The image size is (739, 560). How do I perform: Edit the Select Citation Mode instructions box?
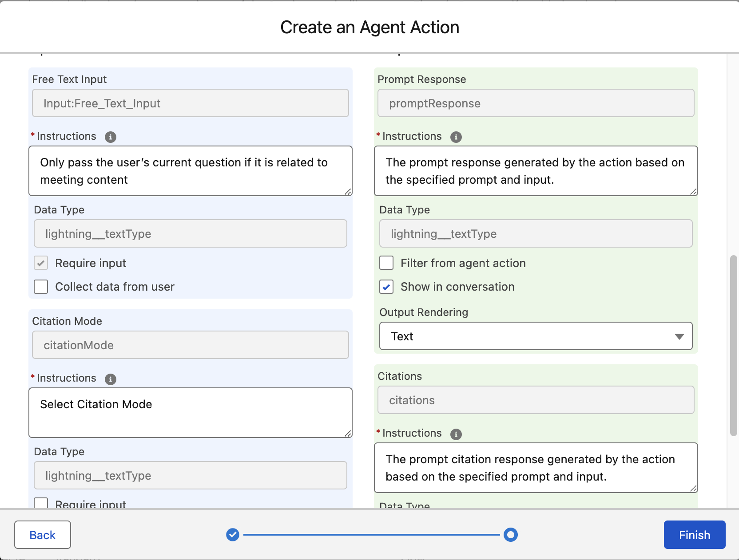pos(190,413)
